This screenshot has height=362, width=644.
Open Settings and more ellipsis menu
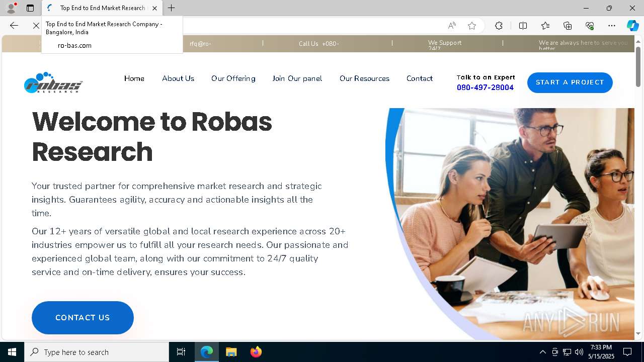click(x=612, y=26)
